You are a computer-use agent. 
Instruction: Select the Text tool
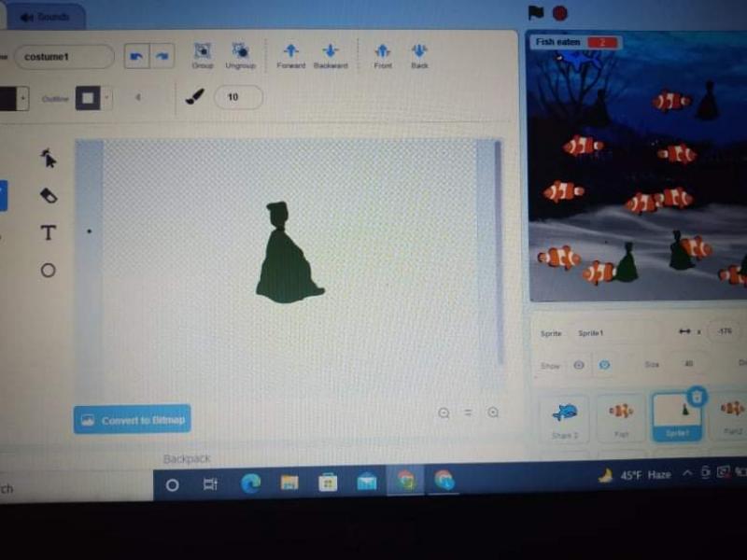point(49,232)
